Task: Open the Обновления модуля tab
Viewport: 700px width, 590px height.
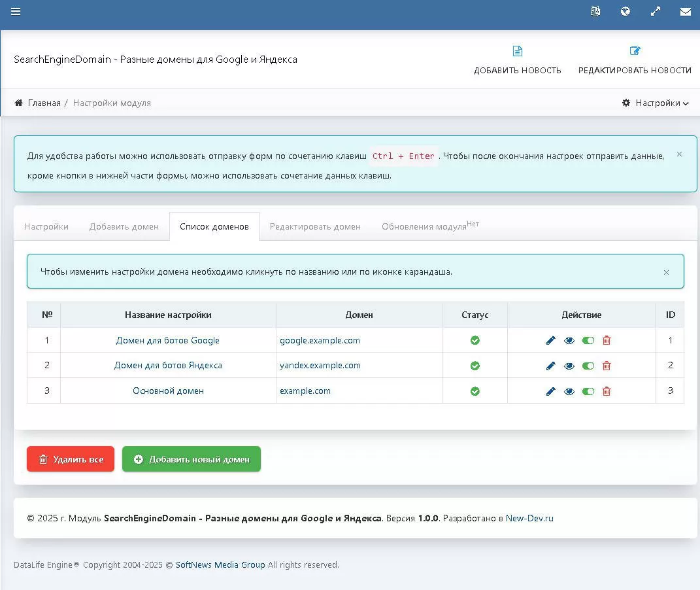Action: tap(430, 226)
